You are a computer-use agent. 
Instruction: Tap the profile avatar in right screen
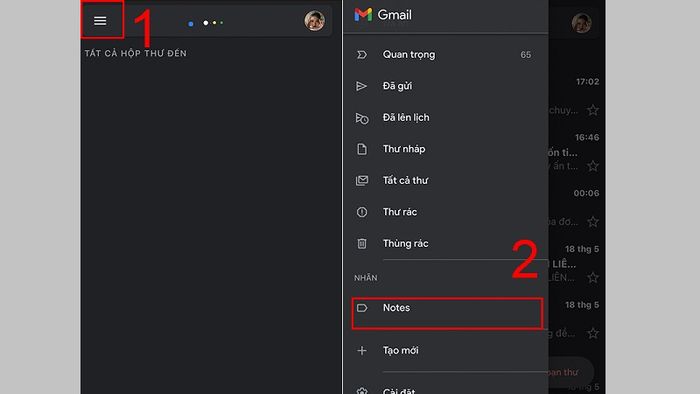(x=581, y=23)
